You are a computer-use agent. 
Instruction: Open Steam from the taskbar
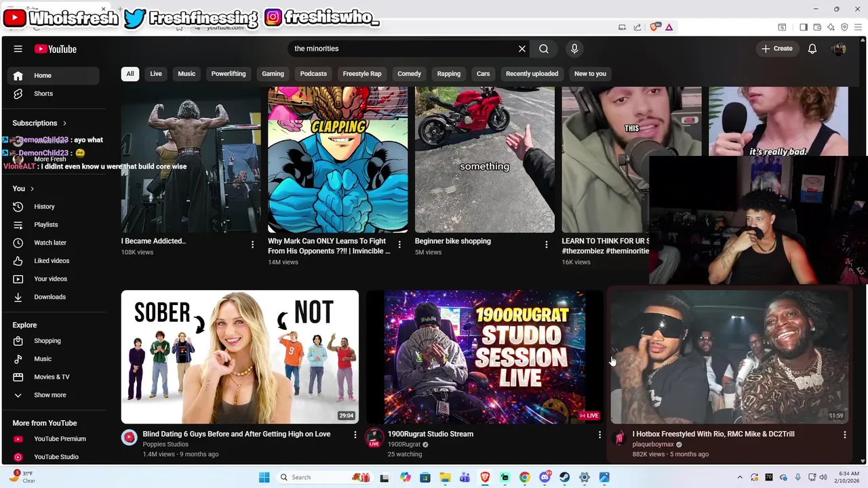564,477
